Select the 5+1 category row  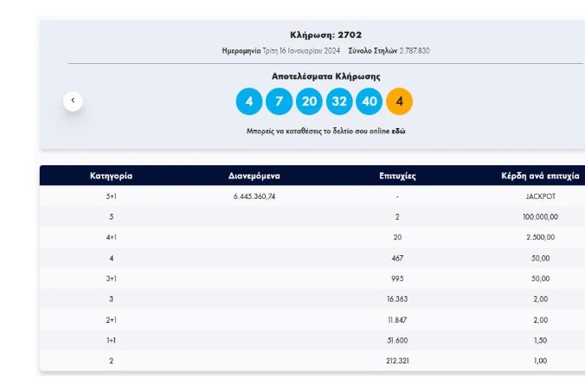(111, 196)
